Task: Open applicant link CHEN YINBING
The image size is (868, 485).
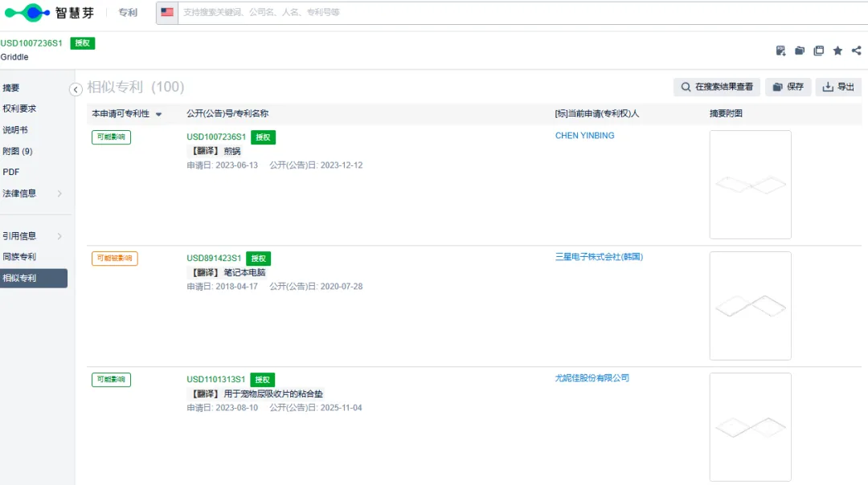Action: (x=584, y=136)
